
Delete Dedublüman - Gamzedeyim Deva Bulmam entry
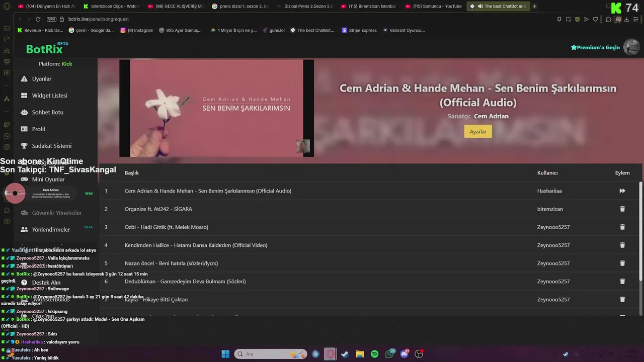tap(622, 282)
